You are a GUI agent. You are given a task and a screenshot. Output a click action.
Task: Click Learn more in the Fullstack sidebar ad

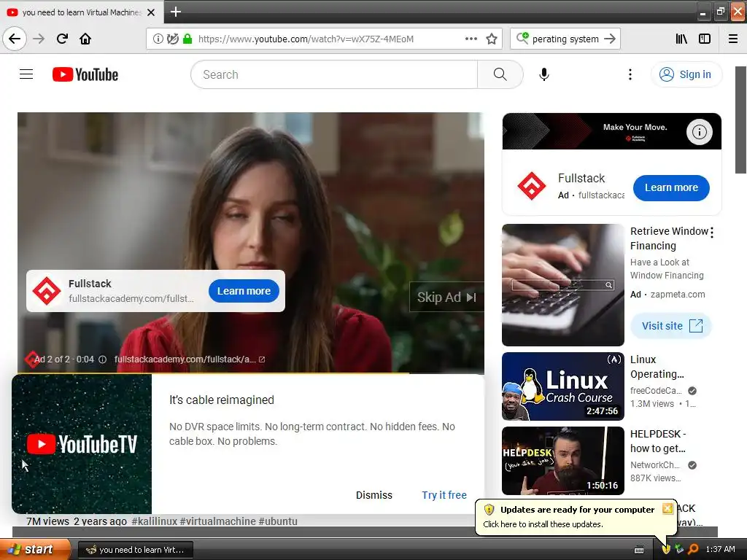click(671, 187)
